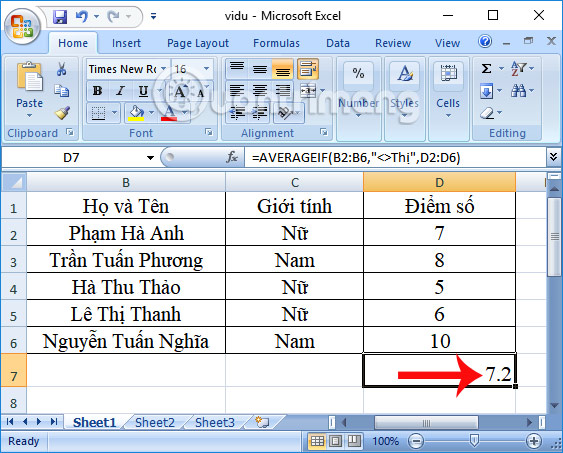Redo the last undone action
This screenshot has height=453, width=563.
click(114, 16)
